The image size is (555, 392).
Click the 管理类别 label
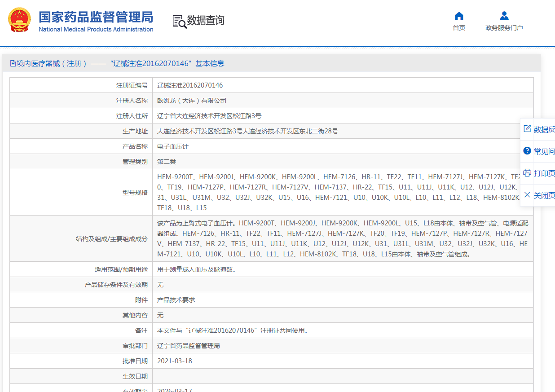coord(135,162)
